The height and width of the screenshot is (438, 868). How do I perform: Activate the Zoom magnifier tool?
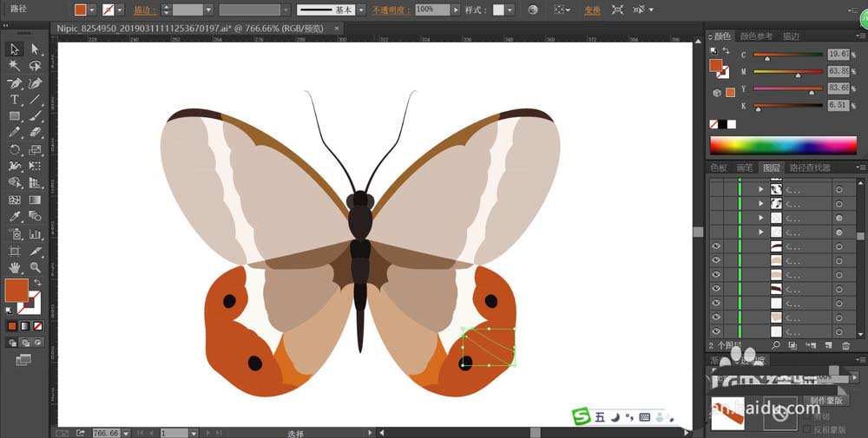[36, 268]
